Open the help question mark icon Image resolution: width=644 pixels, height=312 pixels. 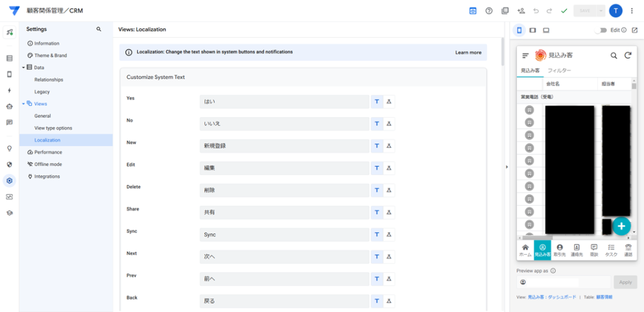489,11
